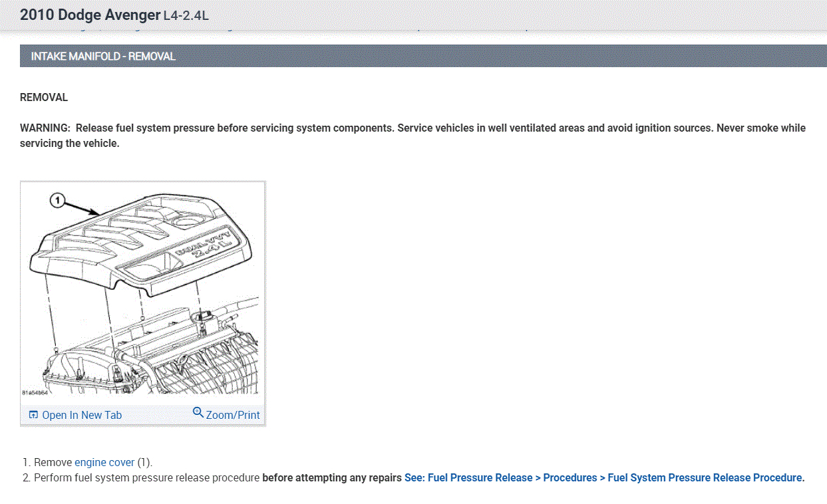This screenshot has height=504, width=827.
Task: Click the 2010 Dodge Avenger title
Action: [x=90, y=15]
